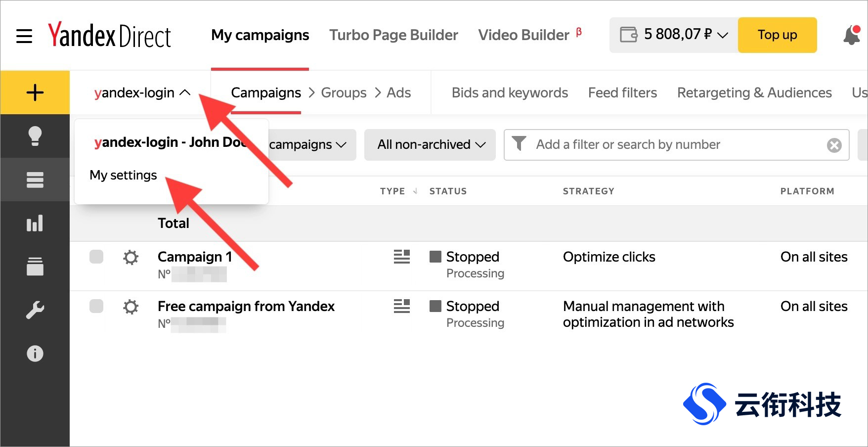Open the All non-archived dropdown
Image resolution: width=868 pixels, height=447 pixels.
click(x=430, y=145)
